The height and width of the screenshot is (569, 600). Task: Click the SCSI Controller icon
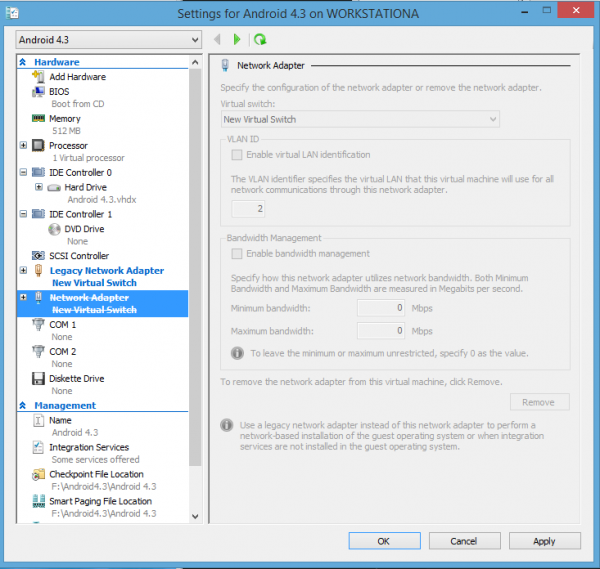38,256
